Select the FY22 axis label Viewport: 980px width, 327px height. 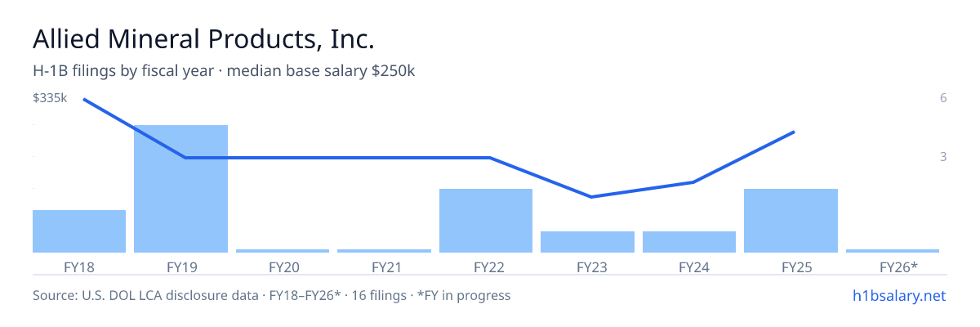[x=486, y=267]
